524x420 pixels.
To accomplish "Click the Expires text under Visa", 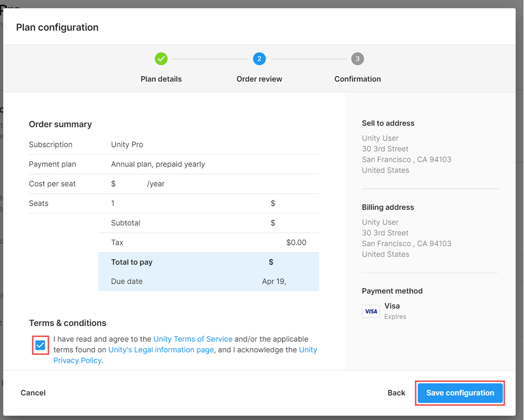I will (x=395, y=317).
